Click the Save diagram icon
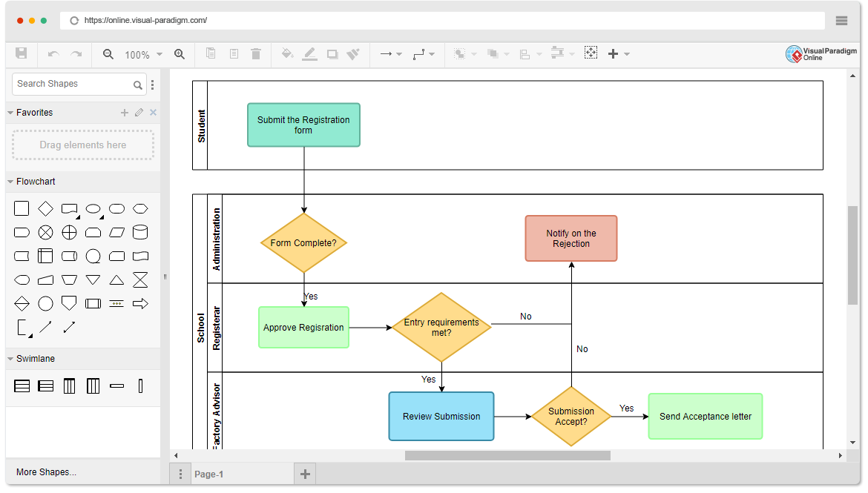 (21, 53)
